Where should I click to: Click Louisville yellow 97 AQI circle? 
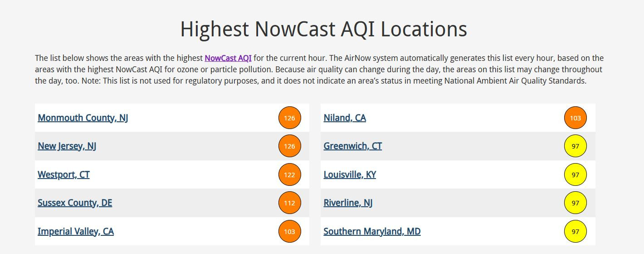pos(576,175)
